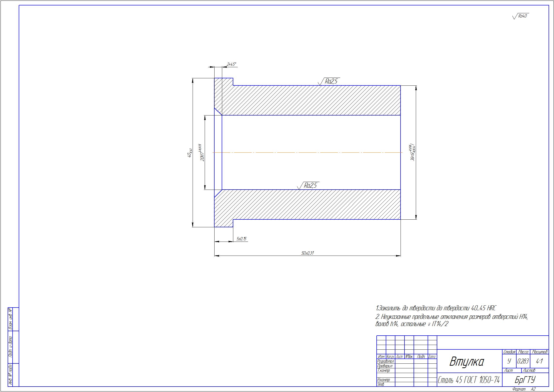Click the part name Втулка in title block

point(467,361)
